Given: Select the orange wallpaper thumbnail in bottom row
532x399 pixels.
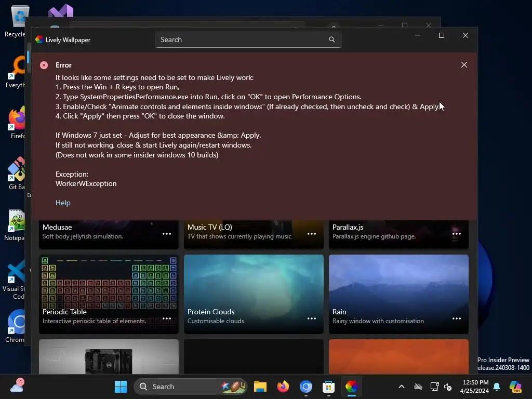Looking at the screenshot, I should click(x=398, y=356).
